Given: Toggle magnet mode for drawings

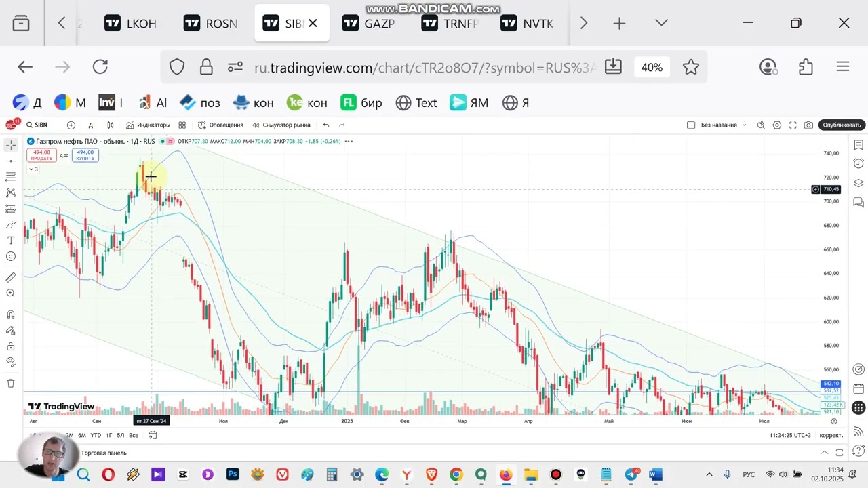Looking at the screenshot, I should pos(11,314).
